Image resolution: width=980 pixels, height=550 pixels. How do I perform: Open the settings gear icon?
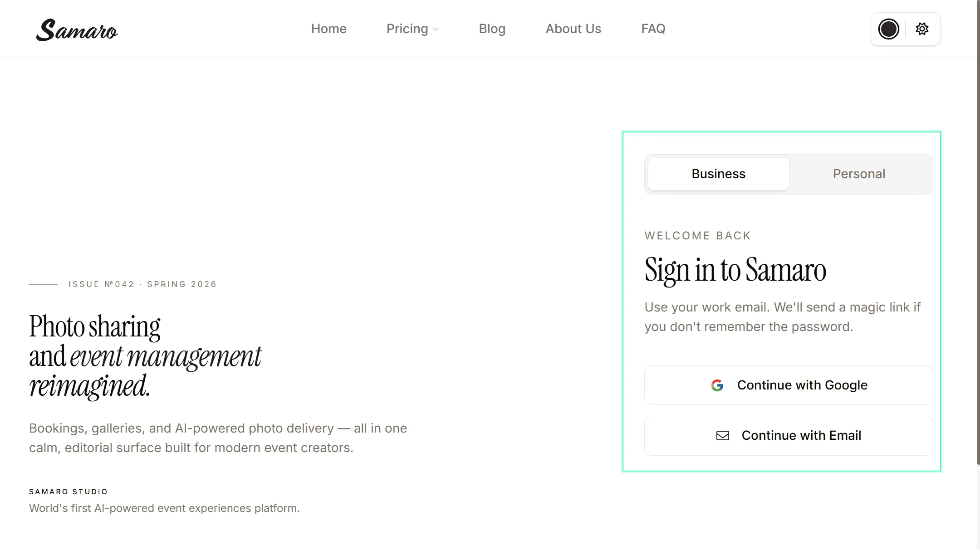tap(922, 29)
